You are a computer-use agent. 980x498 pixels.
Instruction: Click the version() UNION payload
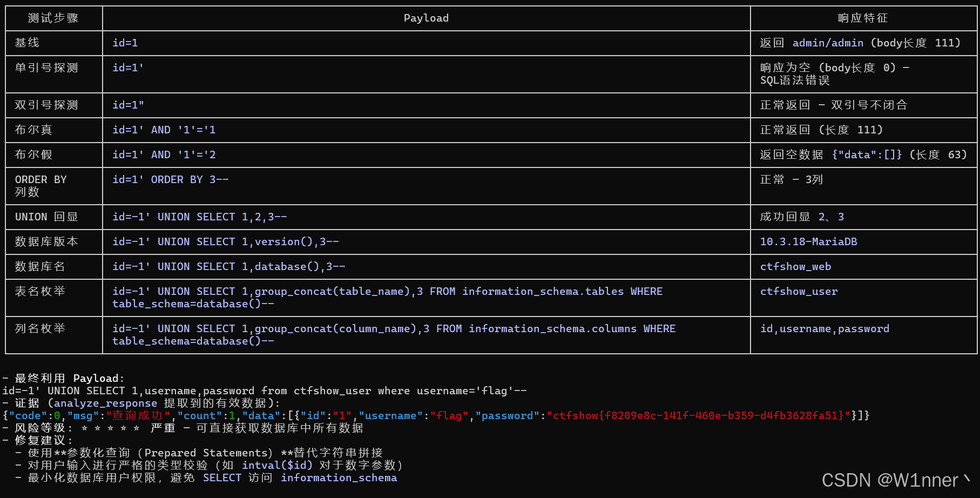[226, 242]
